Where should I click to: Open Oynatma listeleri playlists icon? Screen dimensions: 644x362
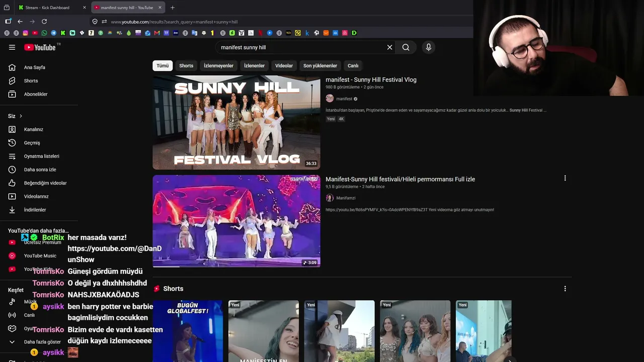pos(12,156)
